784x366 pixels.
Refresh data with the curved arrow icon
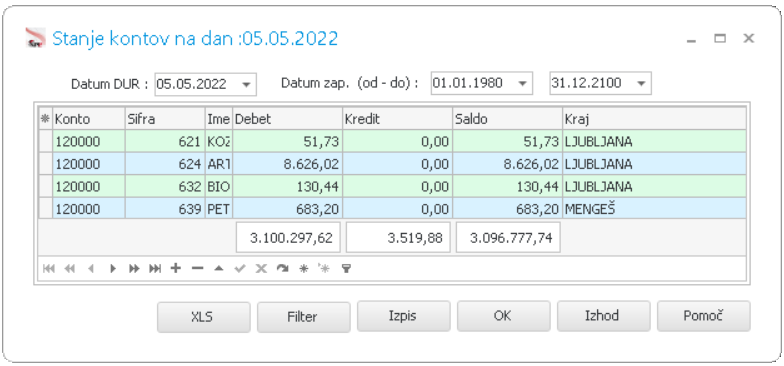point(282,269)
